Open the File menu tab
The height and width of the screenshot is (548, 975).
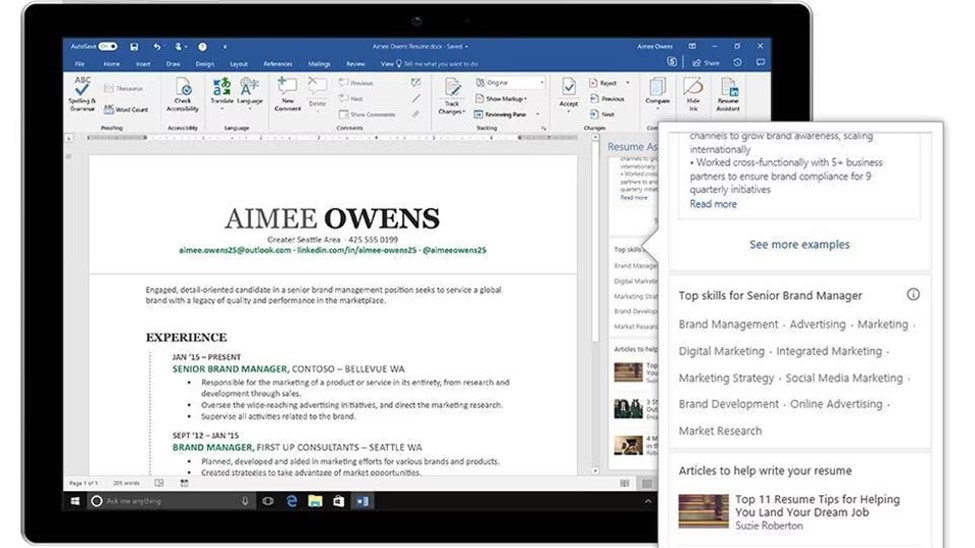(80, 63)
